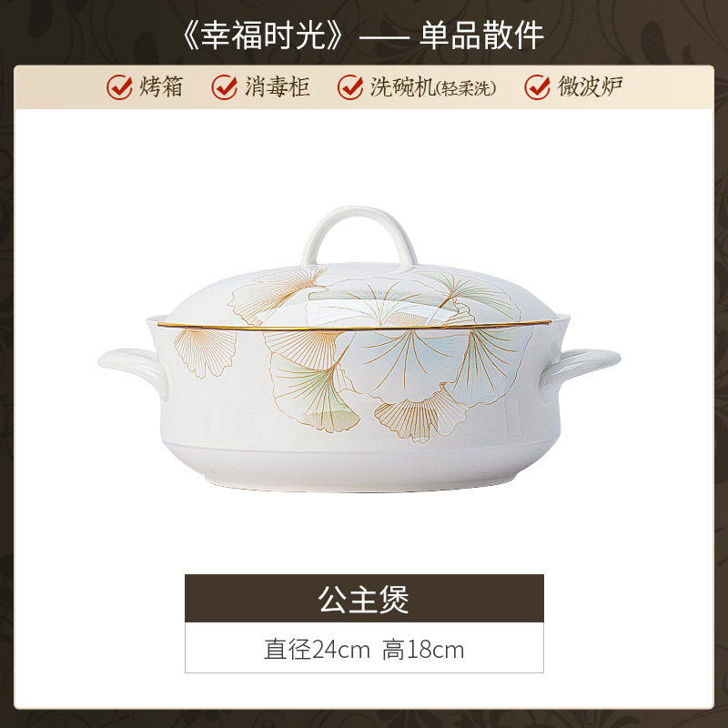Click the ginkgo leaf pattern on the lid

(x=376, y=298)
